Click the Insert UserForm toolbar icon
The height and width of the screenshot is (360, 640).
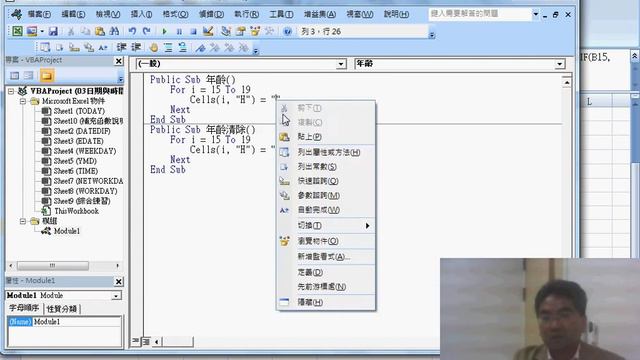click(31, 31)
